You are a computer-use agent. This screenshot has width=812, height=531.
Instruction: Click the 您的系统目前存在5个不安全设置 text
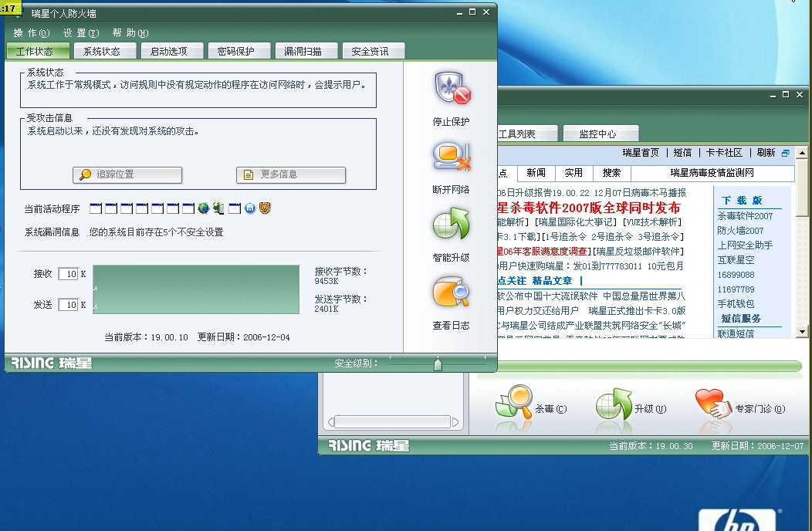(156, 232)
